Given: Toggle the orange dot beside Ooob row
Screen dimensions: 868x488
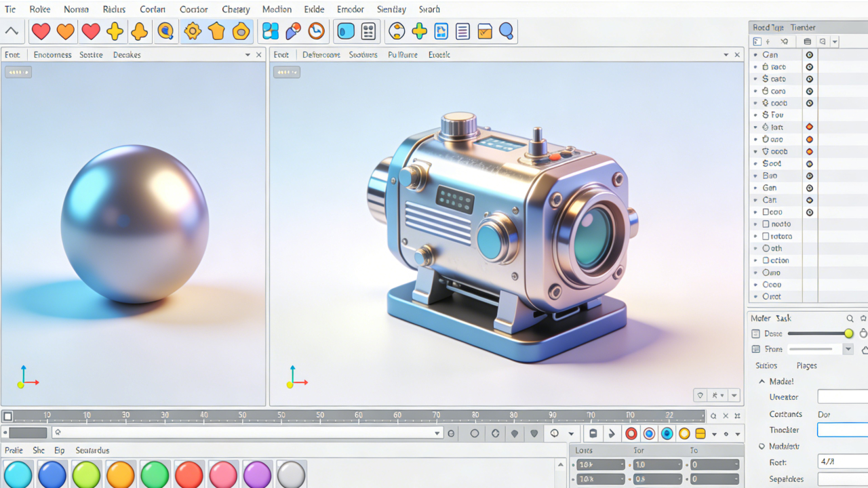Looking at the screenshot, I should point(809,152).
